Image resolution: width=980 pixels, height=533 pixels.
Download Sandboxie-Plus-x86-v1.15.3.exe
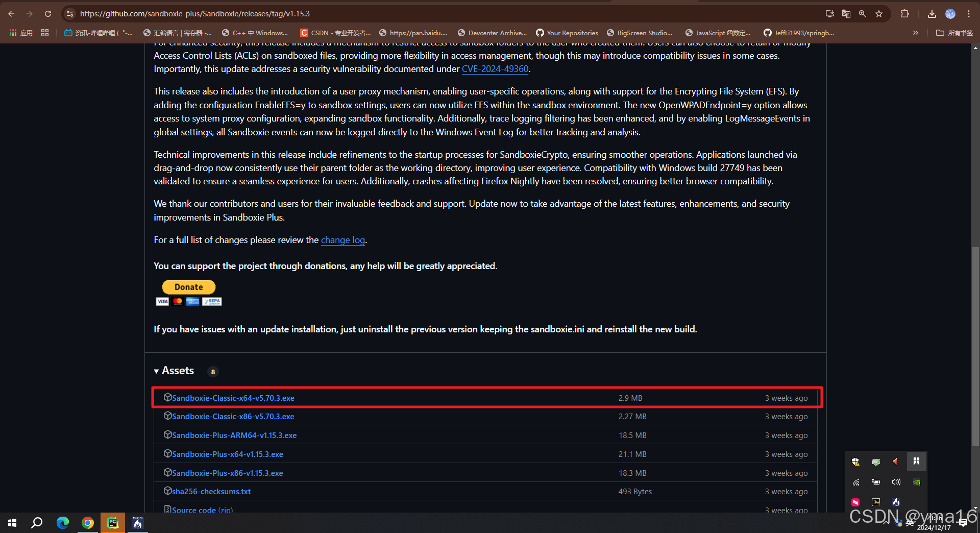click(x=227, y=473)
